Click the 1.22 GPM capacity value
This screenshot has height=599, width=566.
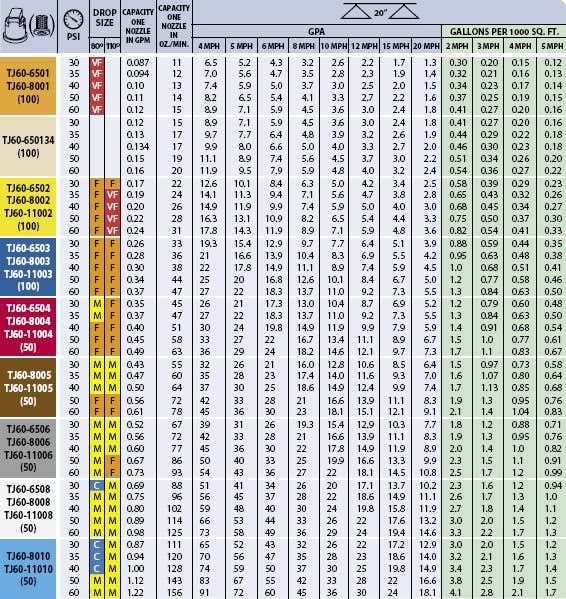pyautogui.click(x=136, y=593)
